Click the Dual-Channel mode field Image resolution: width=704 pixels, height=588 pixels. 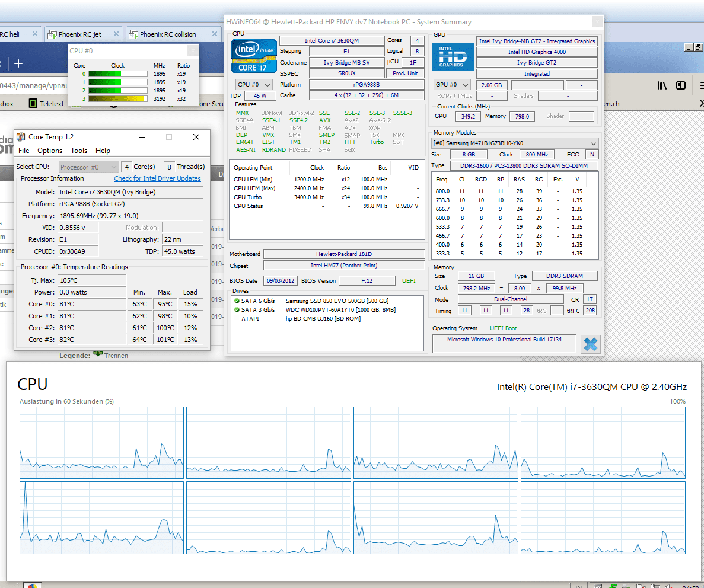click(x=511, y=299)
